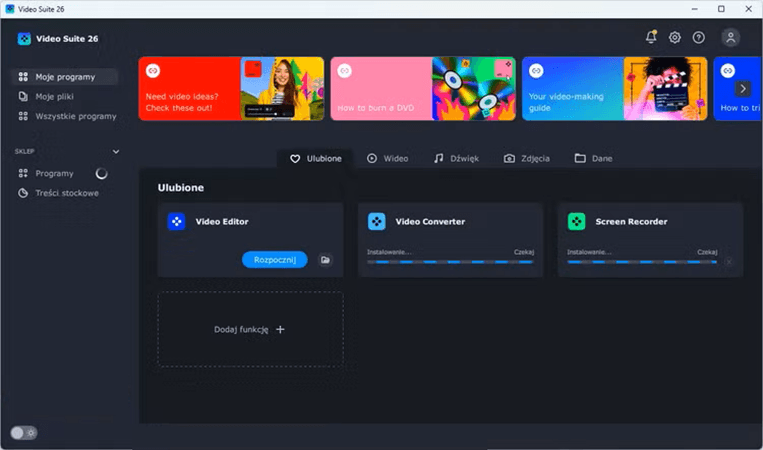Click the Wideo tab play icon
The image size is (763, 450).
(x=372, y=158)
